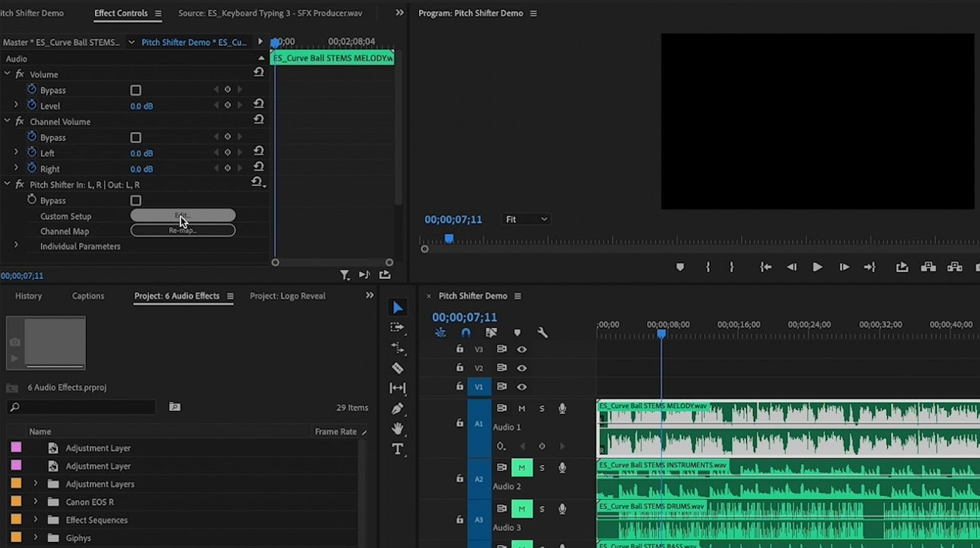Click the voice-over record mic on Audio 1
980x548 pixels.
coord(561,408)
